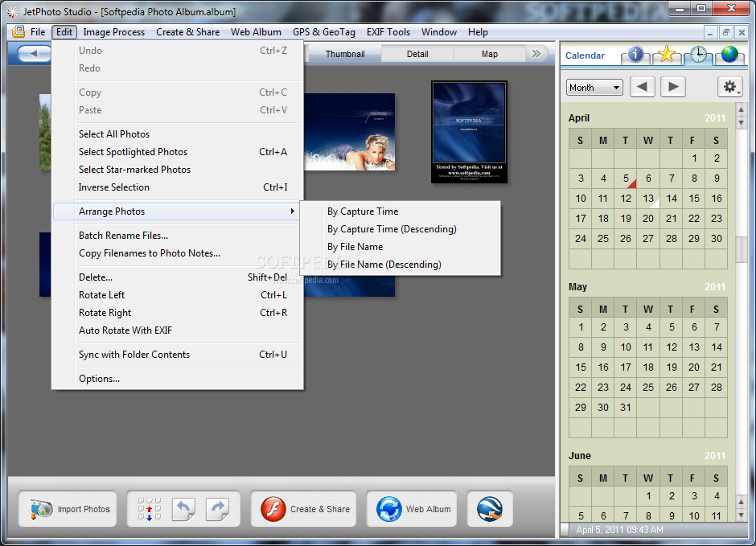Switch to the Thumbnail tab
756x546 pixels.
pos(345,54)
